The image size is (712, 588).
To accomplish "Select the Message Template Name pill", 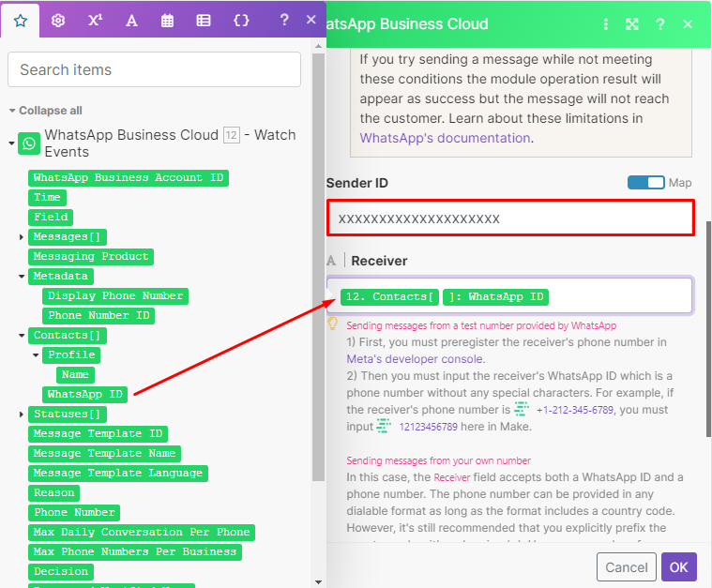I will [104, 454].
